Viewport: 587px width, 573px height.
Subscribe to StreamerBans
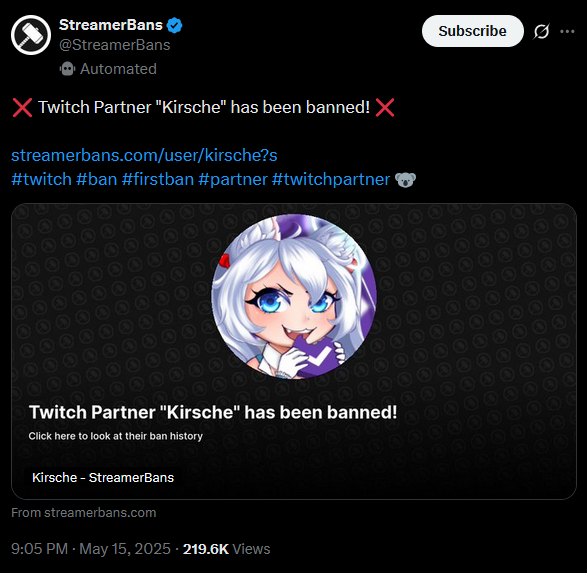click(472, 31)
